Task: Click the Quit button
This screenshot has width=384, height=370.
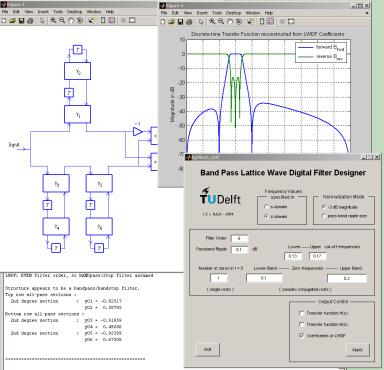Action: tap(208, 349)
